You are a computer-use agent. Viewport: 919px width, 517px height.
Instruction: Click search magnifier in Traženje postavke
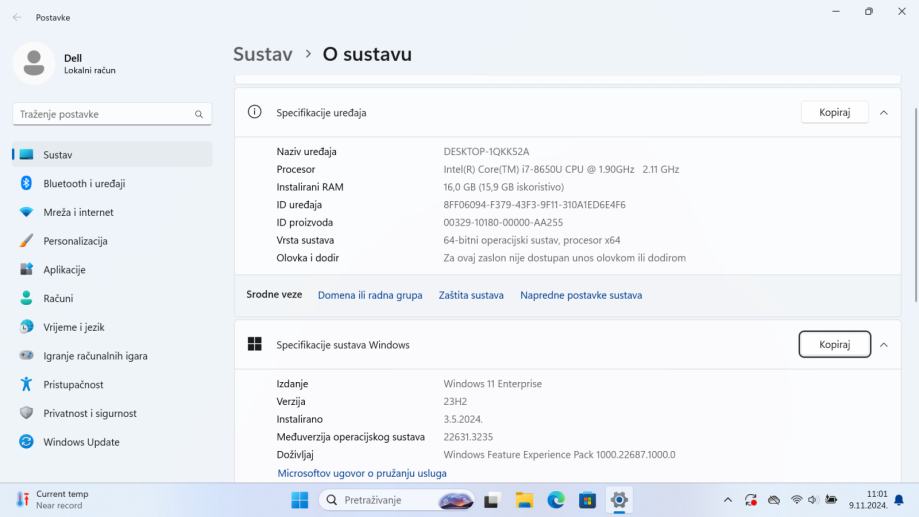click(x=199, y=114)
